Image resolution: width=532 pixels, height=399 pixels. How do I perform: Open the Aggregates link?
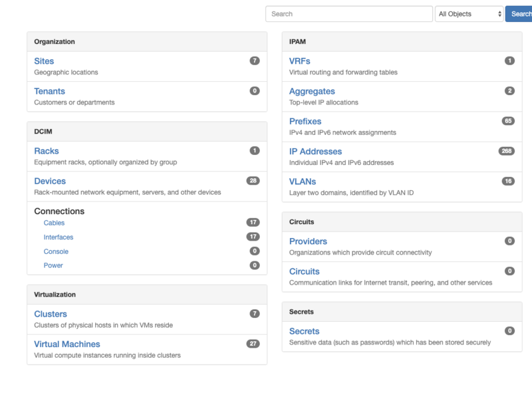tap(312, 91)
